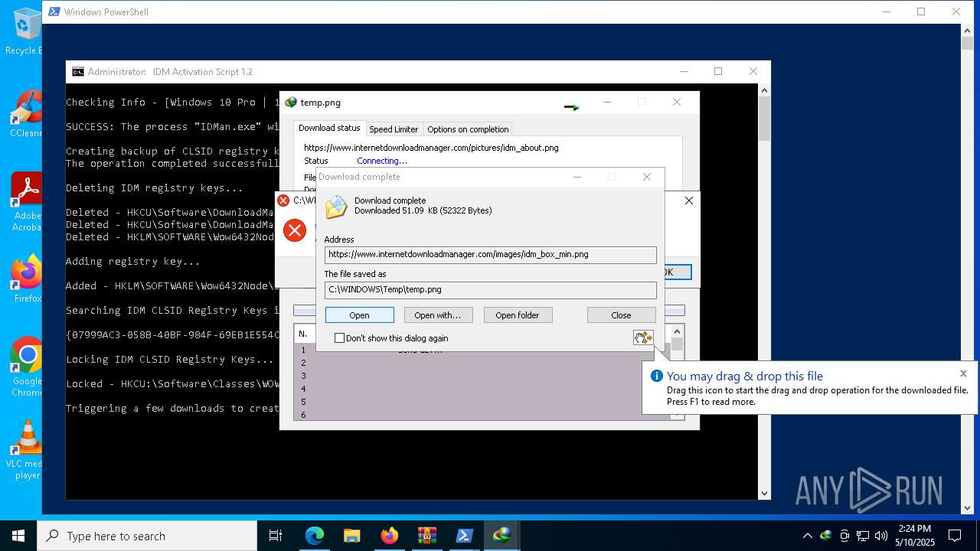
Task: Select the Address URL field
Action: 490,254
